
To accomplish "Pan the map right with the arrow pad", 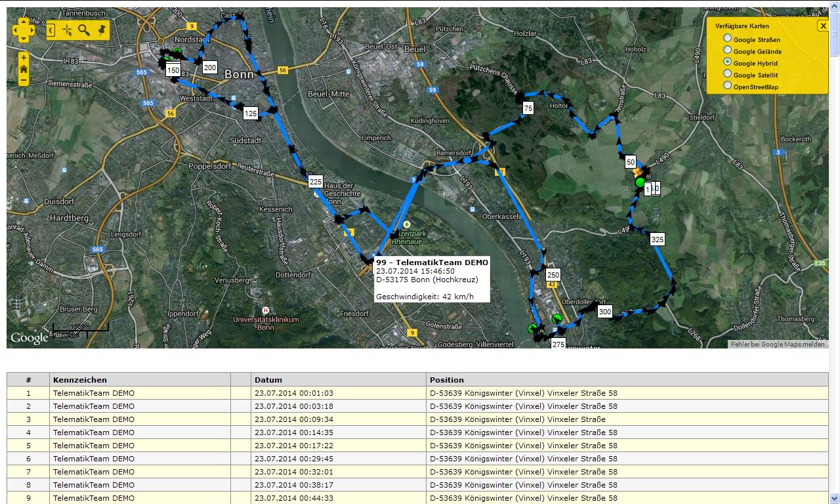I will pos(30,30).
